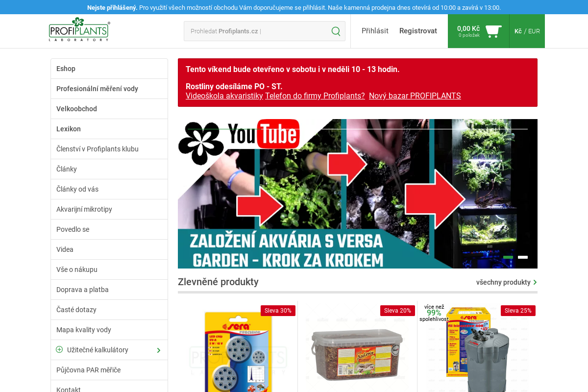
Task: Switch currency to EUR
Action: (x=533, y=31)
